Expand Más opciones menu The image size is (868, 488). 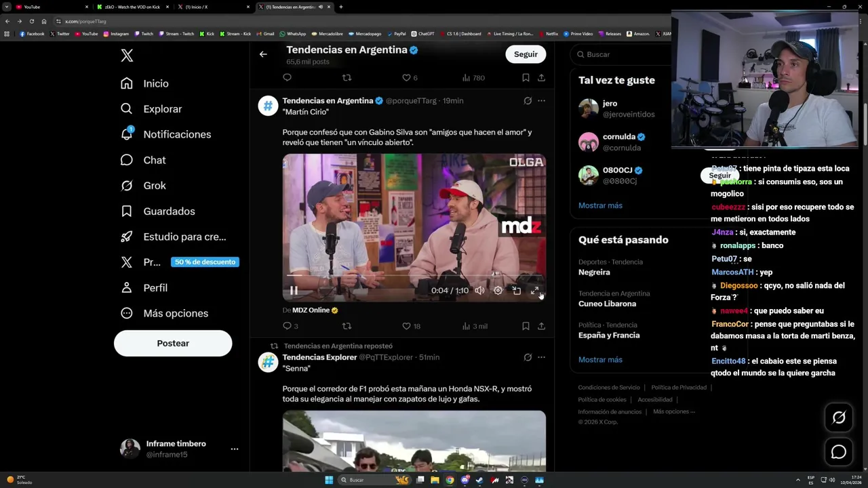(x=164, y=313)
